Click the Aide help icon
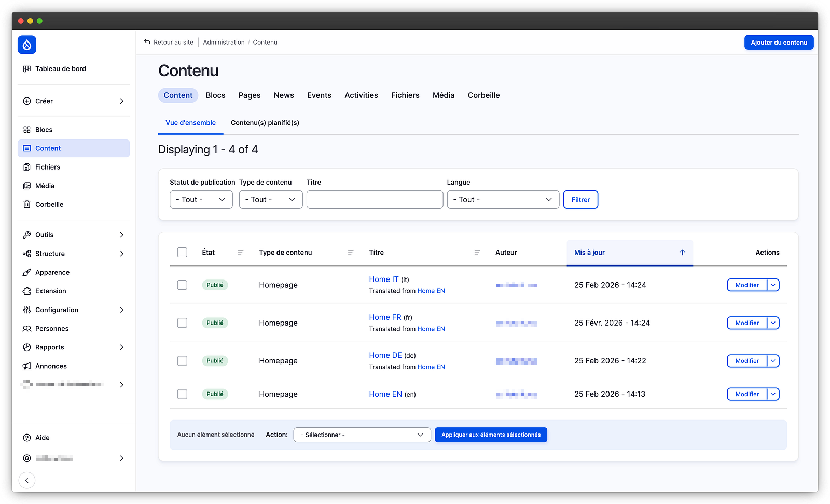Screen dimensions: 830x504 click(27, 438)
